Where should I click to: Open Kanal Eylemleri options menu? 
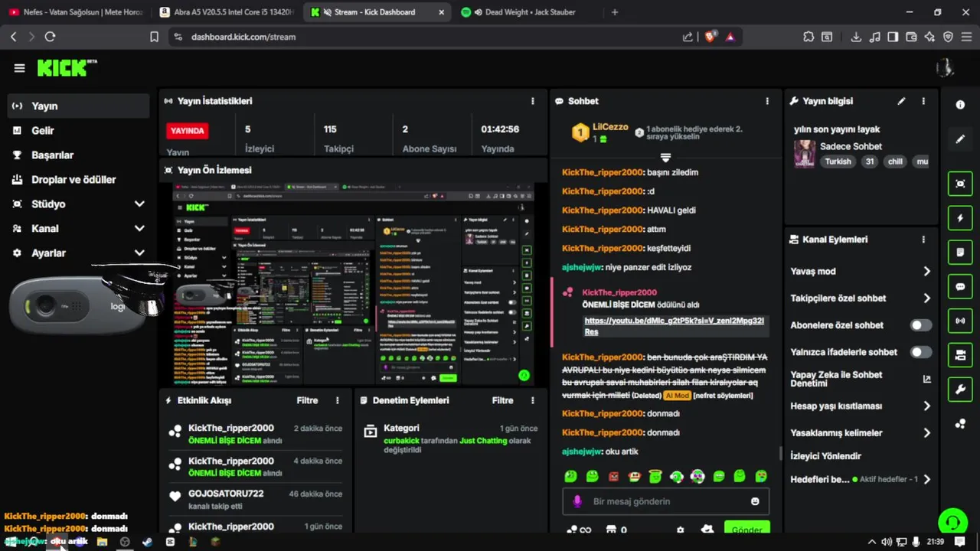(x=923, y=240)
